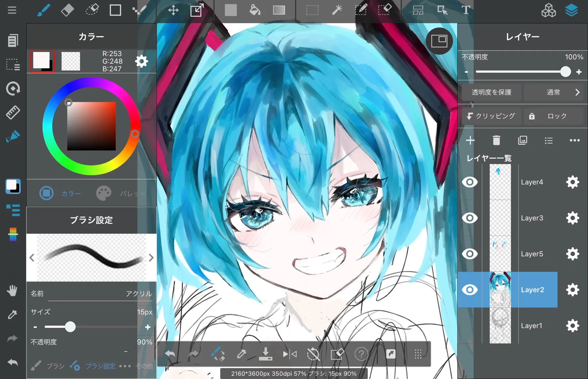
Task: Hide Layer5 using eye icon
Action: click(x=470, y=254)
